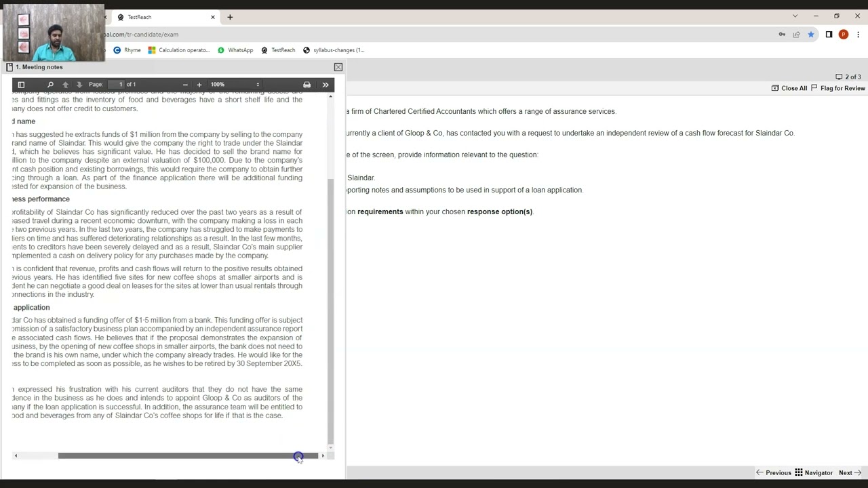868x488 pixels.
Task: Click the 'application' heading in notes
Action: click(x=31, y=308)
